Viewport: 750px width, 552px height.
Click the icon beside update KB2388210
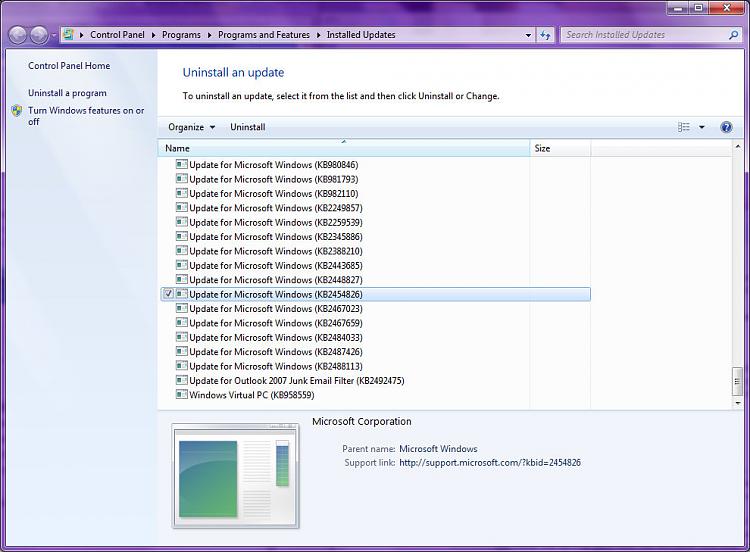coord(181,251)
